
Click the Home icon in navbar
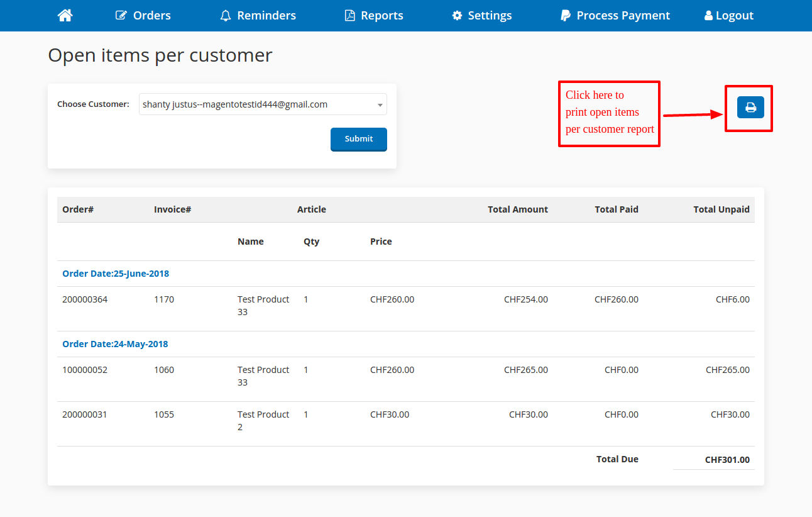pos(65,16)
